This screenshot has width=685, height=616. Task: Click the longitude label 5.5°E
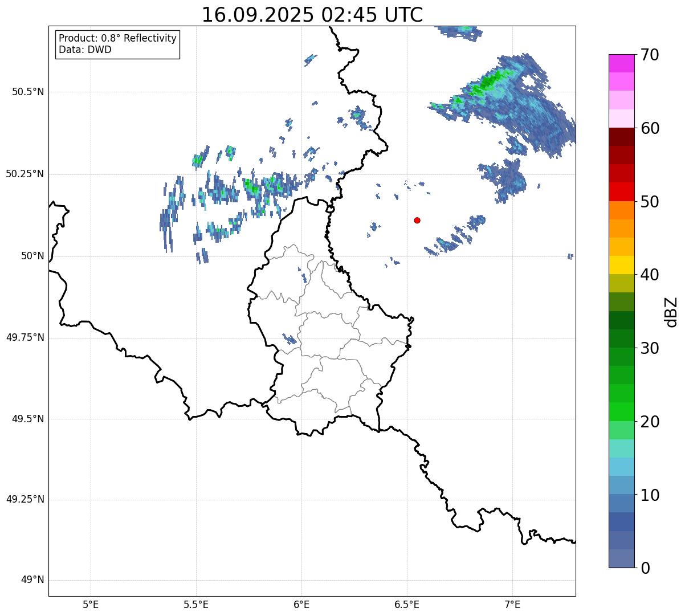click(196, 604)
